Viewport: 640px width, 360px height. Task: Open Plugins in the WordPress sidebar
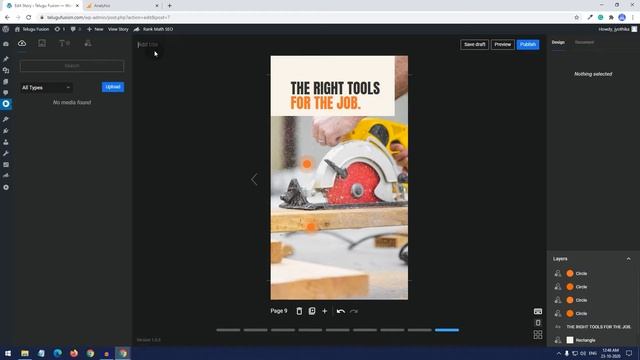pos(6,131)
